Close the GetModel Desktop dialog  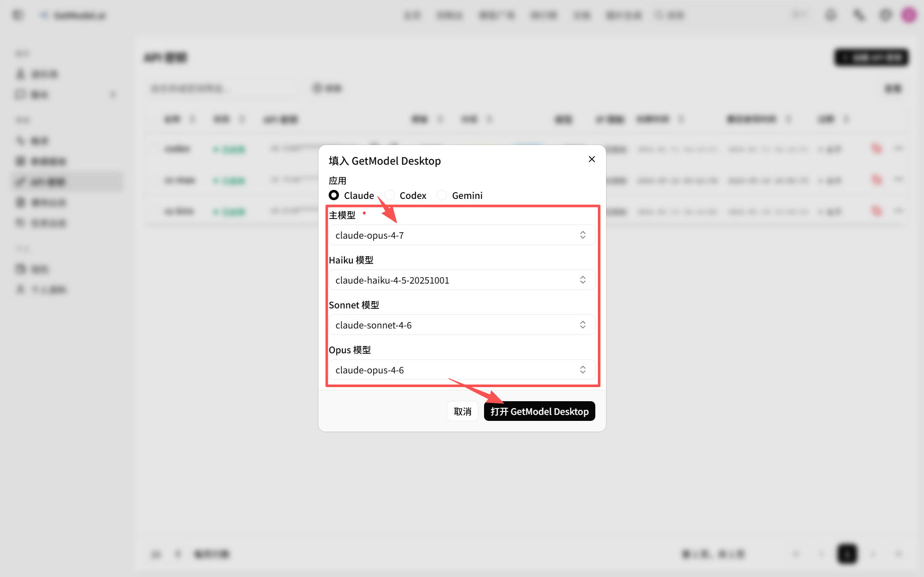pos(591,159)
